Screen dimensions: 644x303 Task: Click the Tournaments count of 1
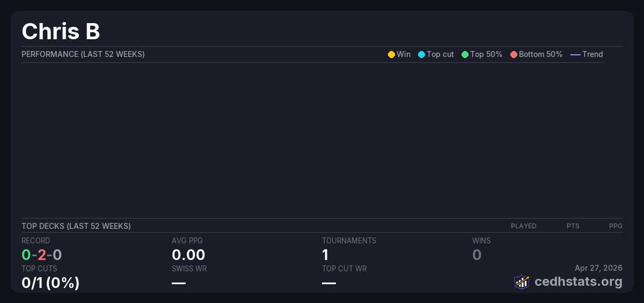coord(325,255)
